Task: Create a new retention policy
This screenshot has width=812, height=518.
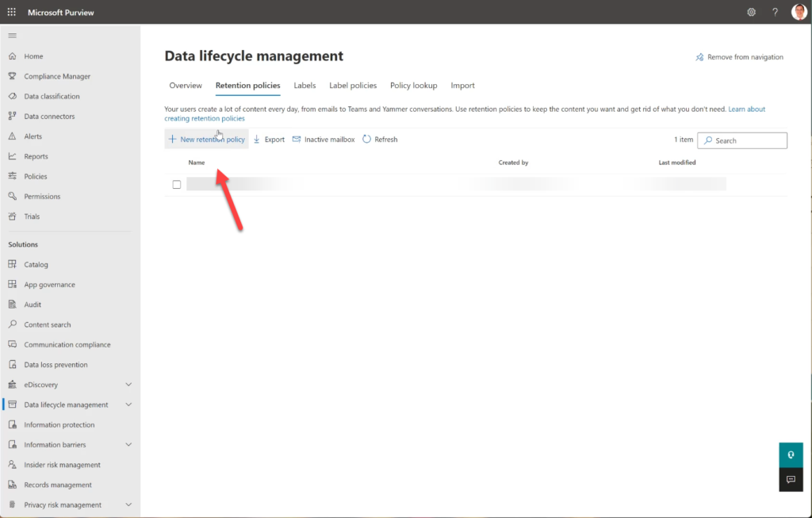Action: [206, 139]
